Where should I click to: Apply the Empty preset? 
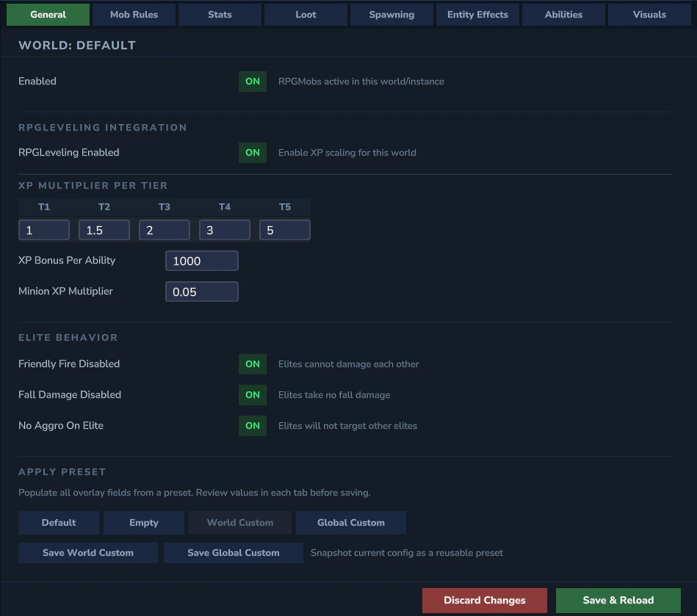143,523
